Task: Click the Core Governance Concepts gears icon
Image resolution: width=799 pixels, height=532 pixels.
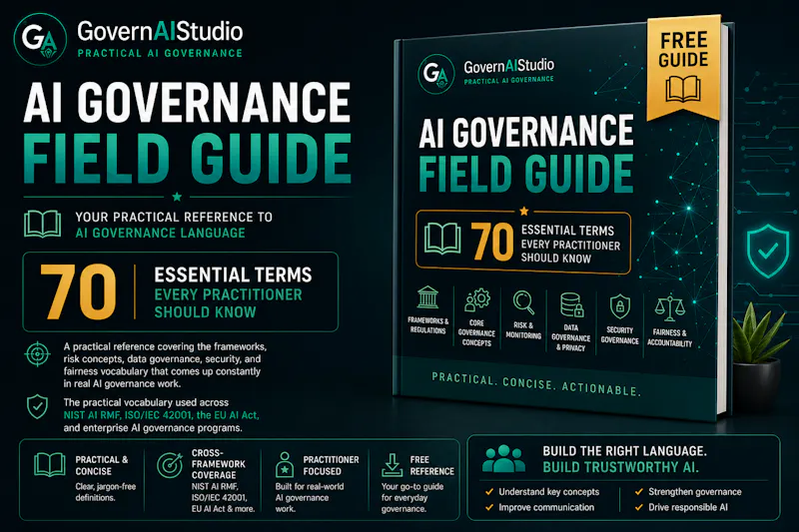Action: pos(477,300)
